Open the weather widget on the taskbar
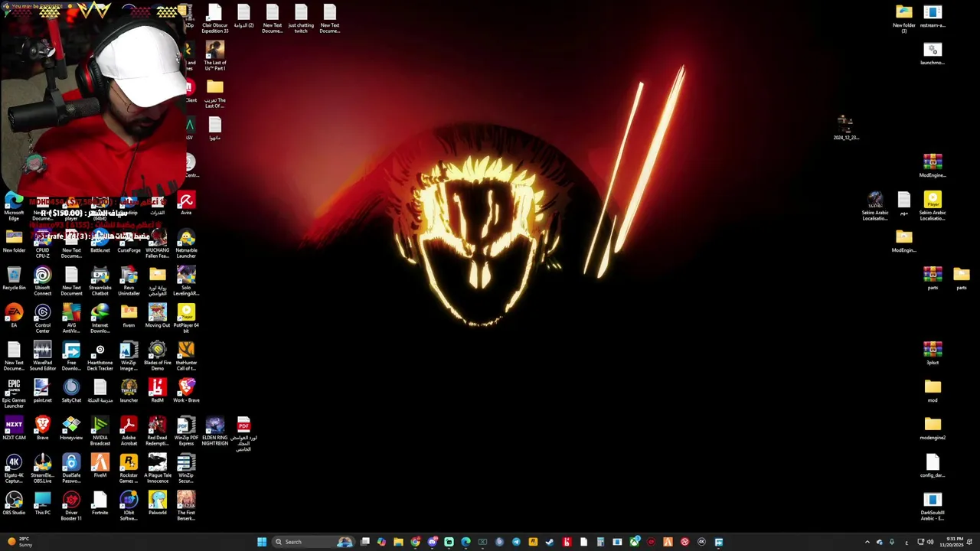Viewport: 980px width, 551px height. coord(19,542)
